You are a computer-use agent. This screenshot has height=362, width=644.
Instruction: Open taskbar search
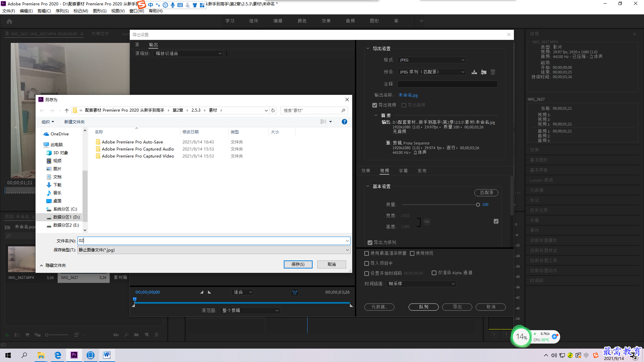point(24,355)
